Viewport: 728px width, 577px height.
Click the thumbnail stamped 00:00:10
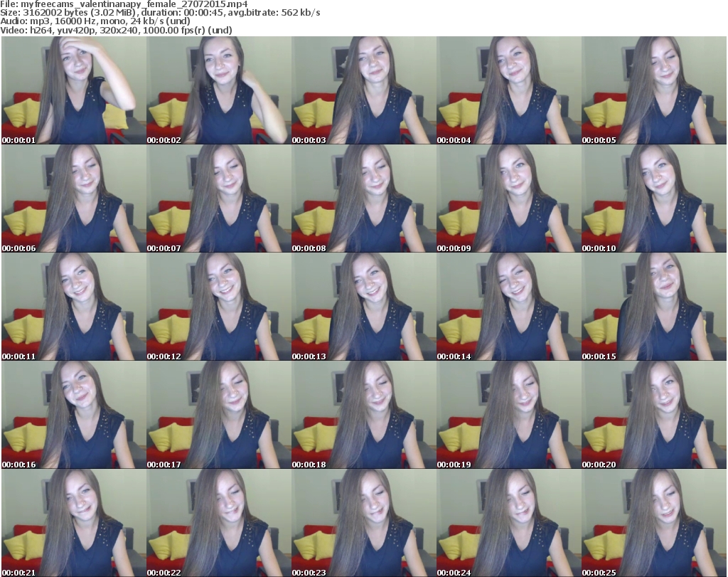pyautogui.click(x=654, y=198)
